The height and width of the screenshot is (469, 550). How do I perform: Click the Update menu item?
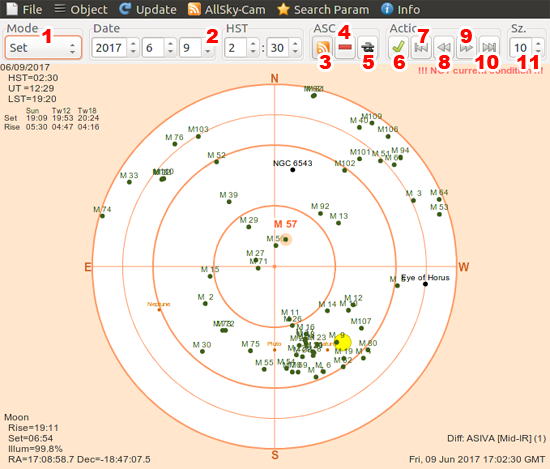coord(148,9)
